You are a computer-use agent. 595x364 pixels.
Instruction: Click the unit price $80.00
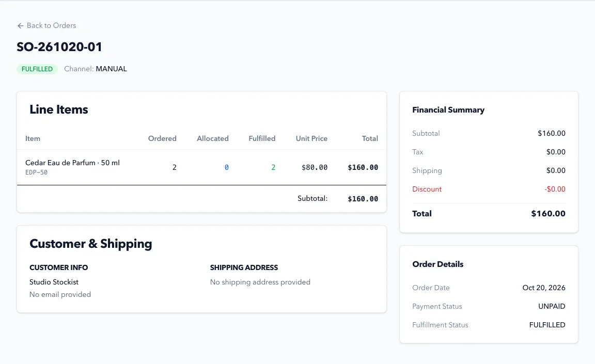[315, 167]
